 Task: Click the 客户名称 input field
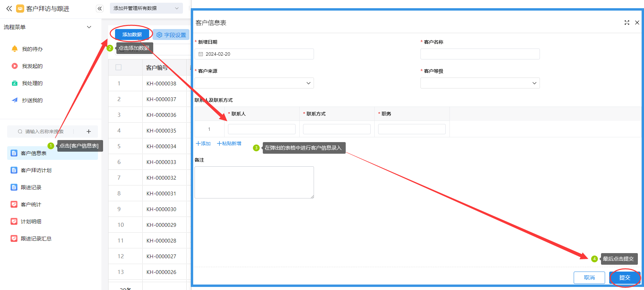[x=480, y=54]
